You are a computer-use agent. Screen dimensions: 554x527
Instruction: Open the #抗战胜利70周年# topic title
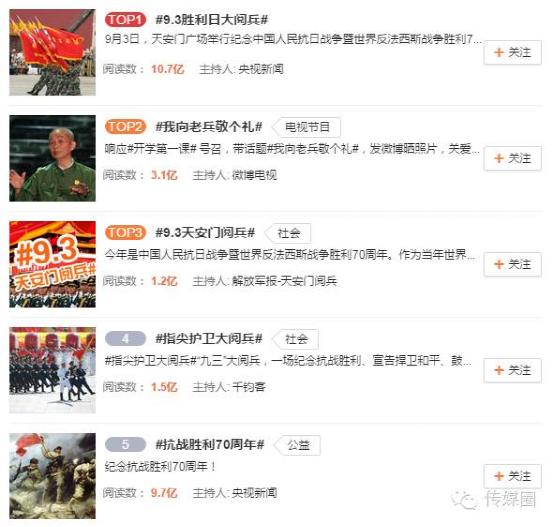(x=210, y=444)
